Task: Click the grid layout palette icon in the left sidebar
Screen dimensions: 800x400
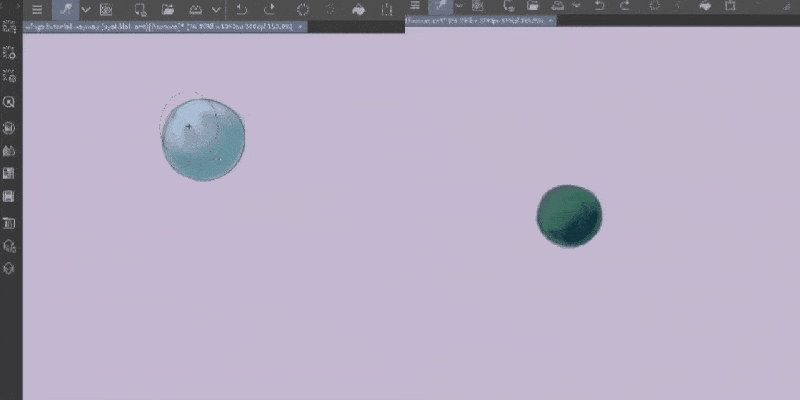Action: point(9,173)
